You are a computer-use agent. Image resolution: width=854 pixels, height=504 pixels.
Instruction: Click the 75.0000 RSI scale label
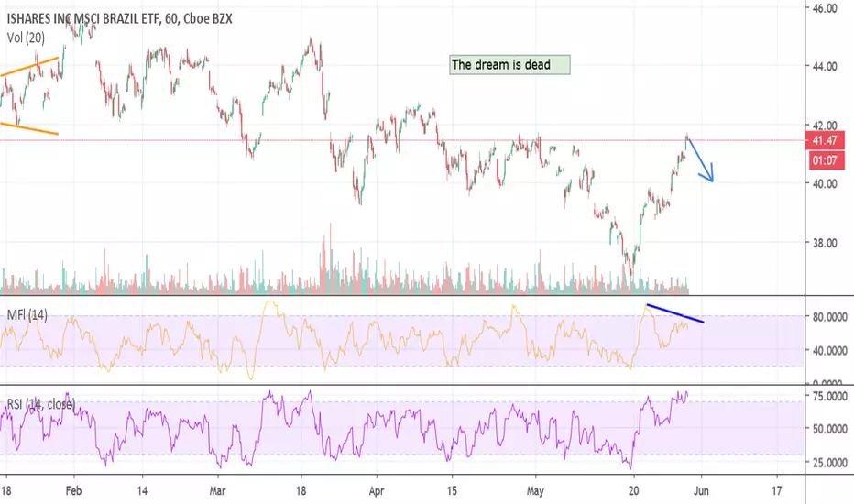pos(829,396)
